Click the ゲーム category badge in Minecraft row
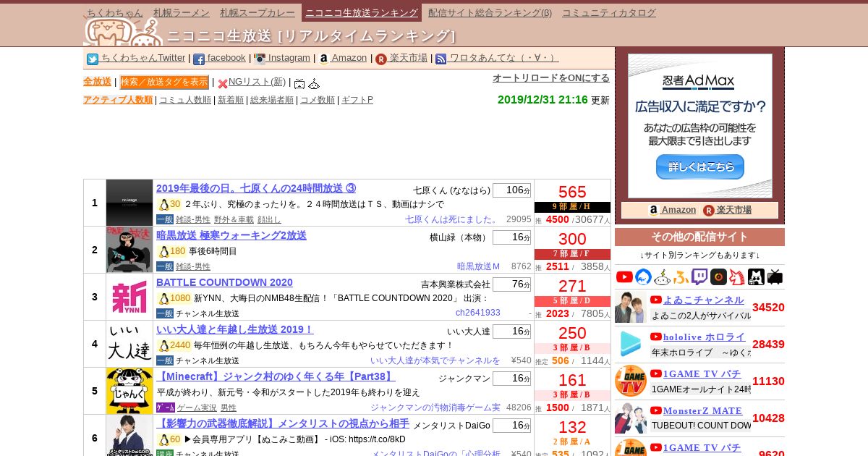Image resolution: width=868 pixels, height=456 pixels. point(165,408)
